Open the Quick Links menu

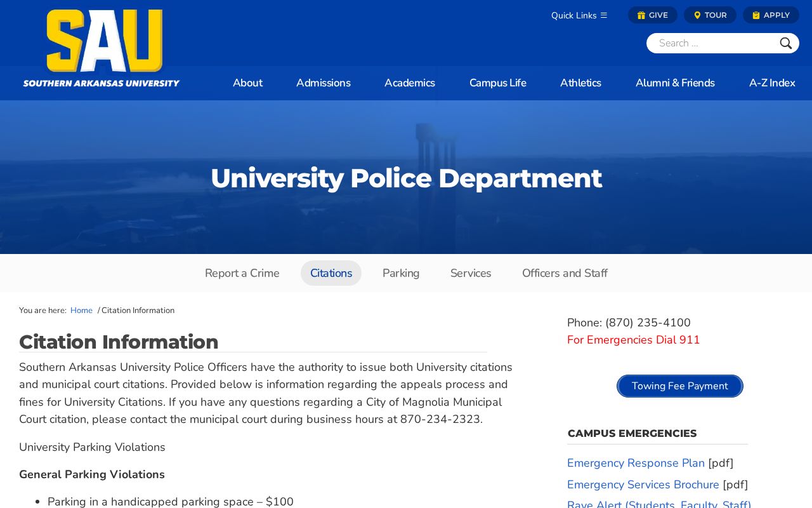click(x=579, y=15)
